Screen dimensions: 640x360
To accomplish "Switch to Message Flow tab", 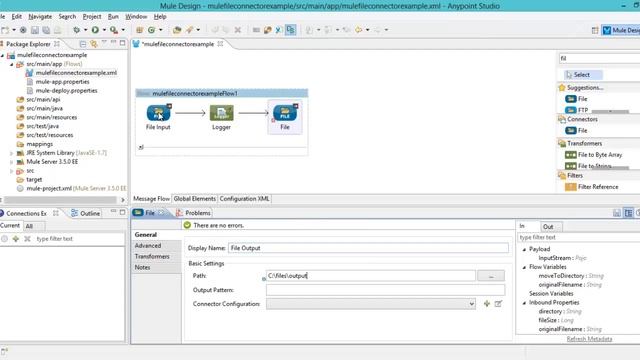I will 151,199.
